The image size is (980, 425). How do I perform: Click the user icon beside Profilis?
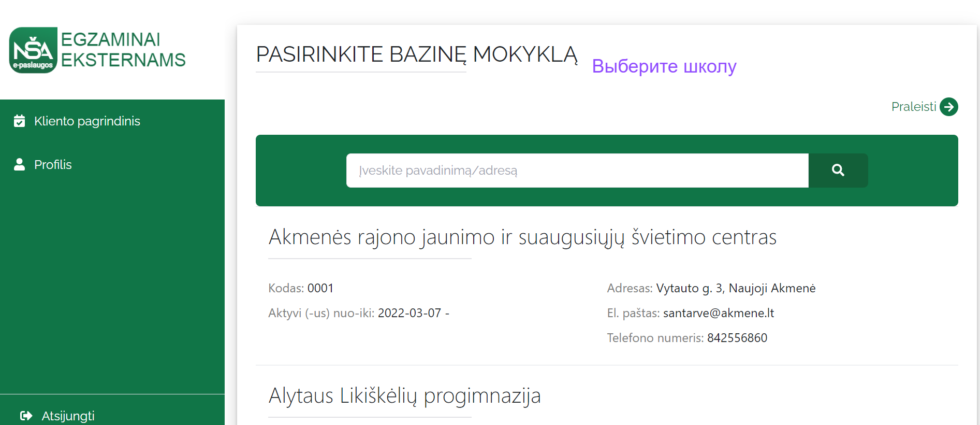point(19,164)
